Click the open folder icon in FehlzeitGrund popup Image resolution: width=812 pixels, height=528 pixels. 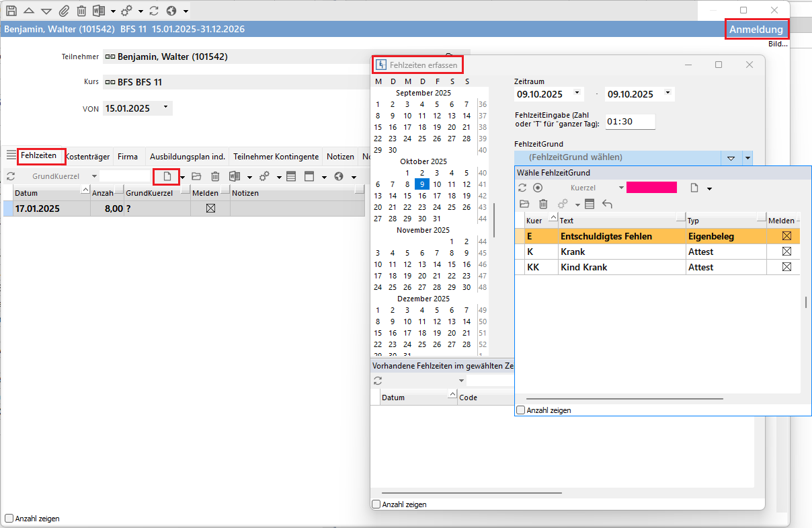pos(525,204)
